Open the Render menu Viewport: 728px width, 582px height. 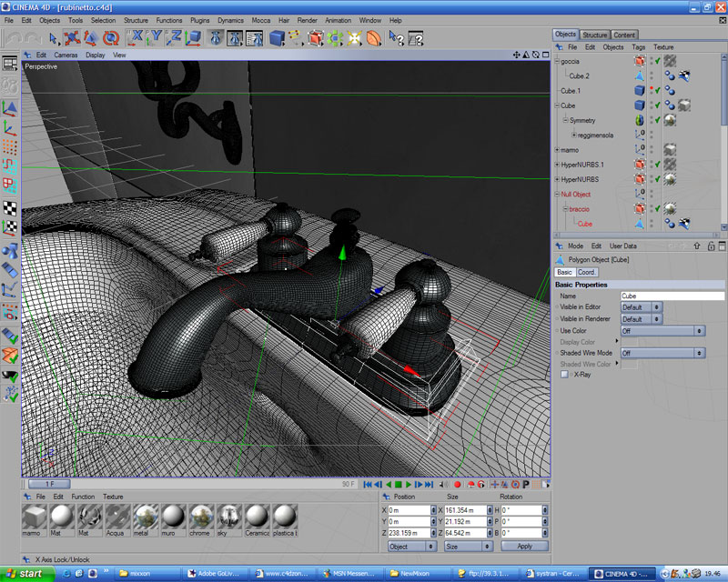(x=308, y=20)
